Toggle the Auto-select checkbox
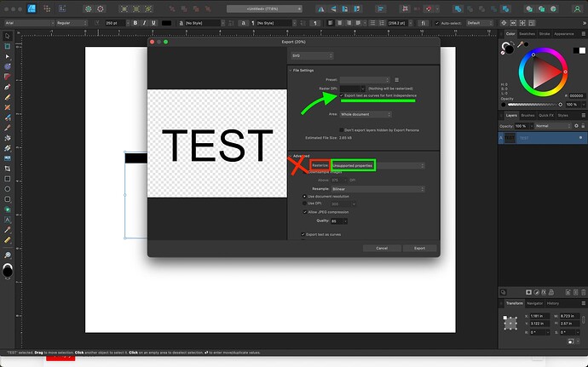The width and height of the screenshot is (588, 367). click(x=437, y=23)
